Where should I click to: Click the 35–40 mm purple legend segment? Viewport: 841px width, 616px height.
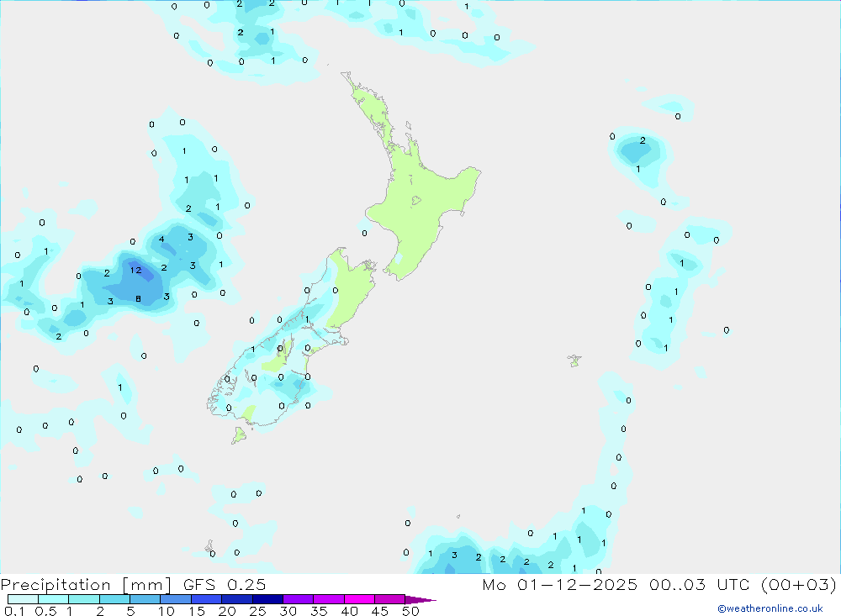pyautogui.click(x=328, y=599)
